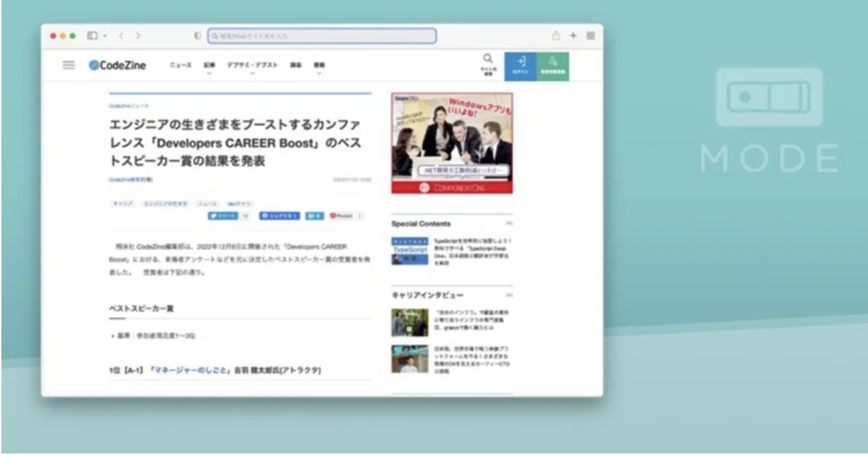
Task: Click the TypeScript Special Contents thumbnail
Action: [x=410, y=251]
